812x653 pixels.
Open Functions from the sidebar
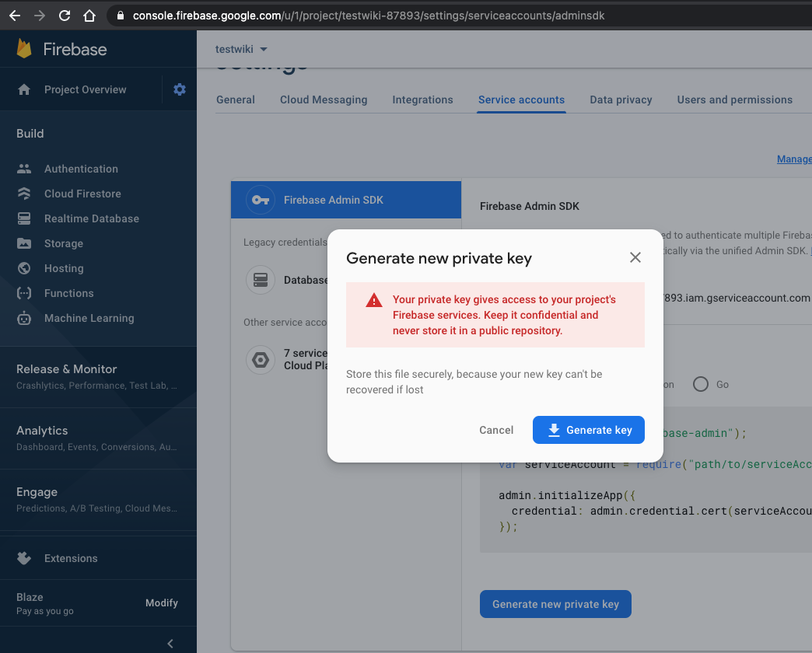click(x=69, y=293)
